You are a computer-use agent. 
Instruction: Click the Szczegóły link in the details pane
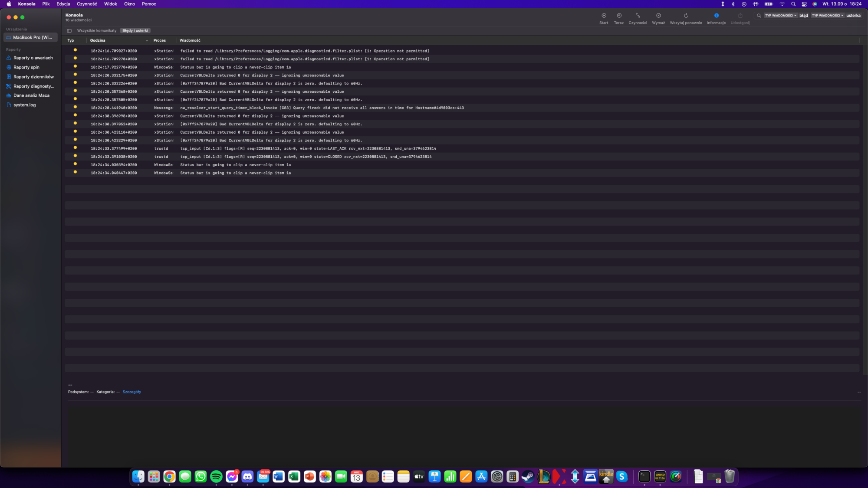coord(132,392)
